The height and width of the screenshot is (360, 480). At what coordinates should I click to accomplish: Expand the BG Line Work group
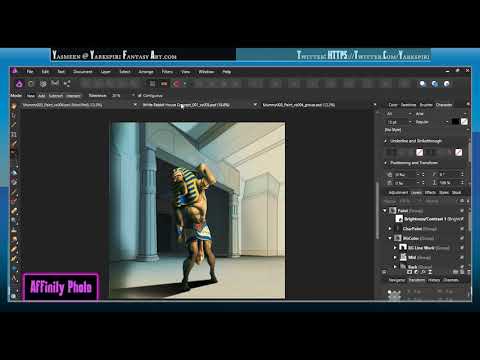pos(395,248)
